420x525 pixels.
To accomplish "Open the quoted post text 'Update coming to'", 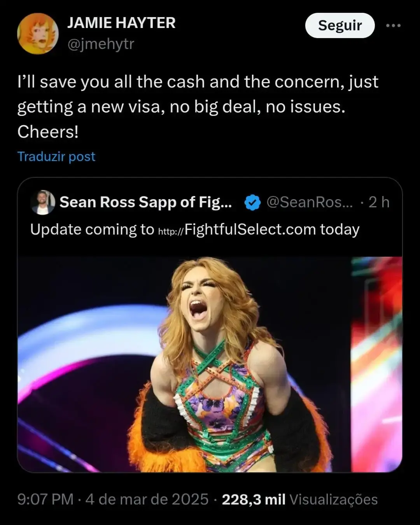I will coord(92,229).
